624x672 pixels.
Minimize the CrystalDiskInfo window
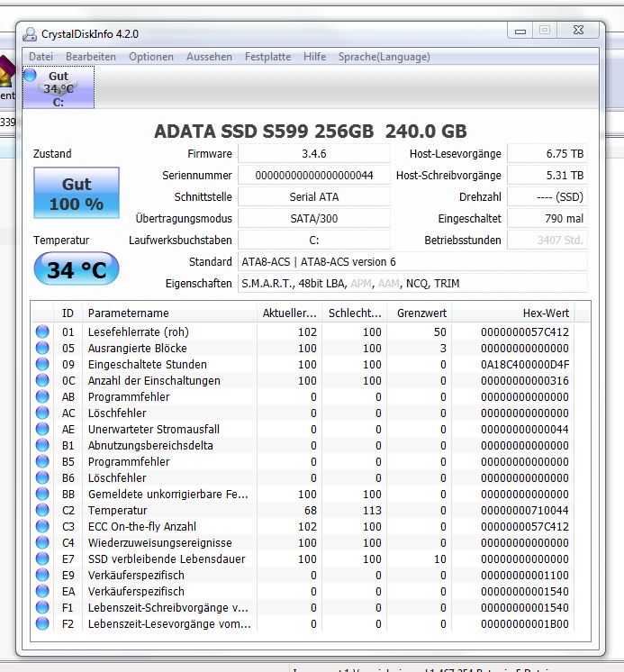point(520,31)
